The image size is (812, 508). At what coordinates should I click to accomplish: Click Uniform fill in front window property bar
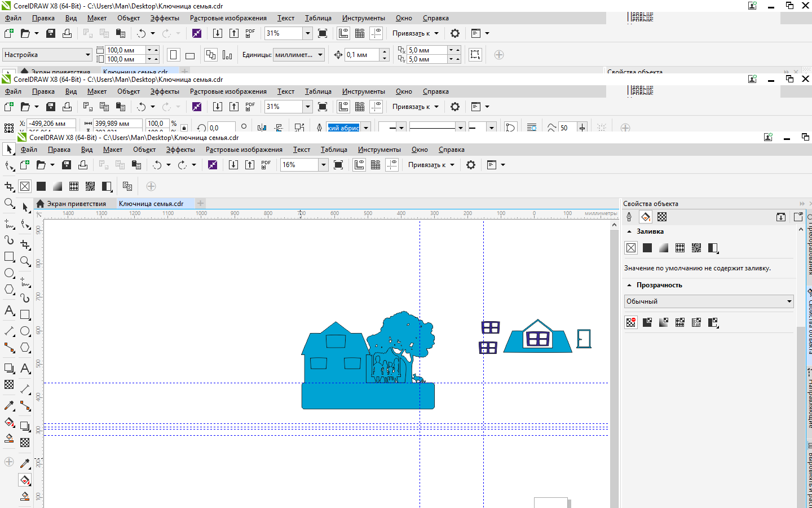point(41,186)
